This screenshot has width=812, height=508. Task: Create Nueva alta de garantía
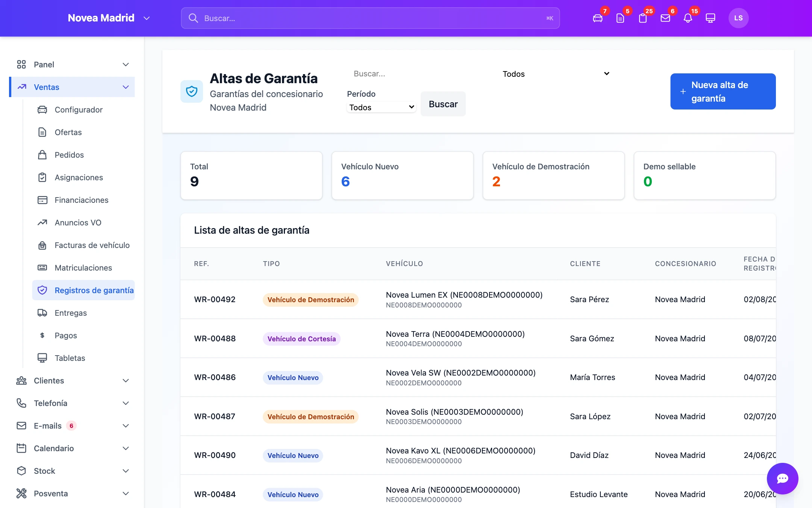723,91
